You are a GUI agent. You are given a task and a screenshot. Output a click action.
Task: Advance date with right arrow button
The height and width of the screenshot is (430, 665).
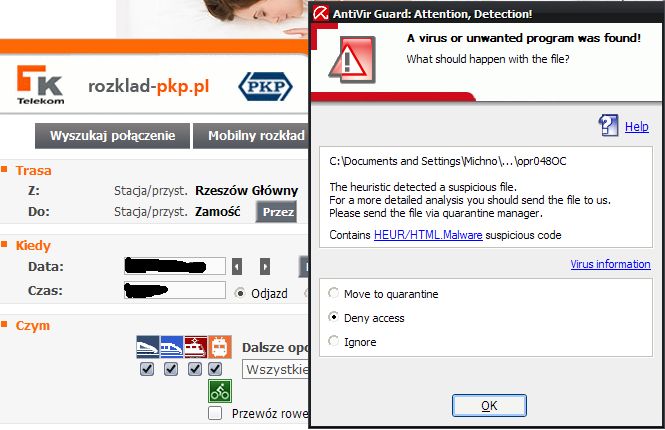click(x=265, y=267)
